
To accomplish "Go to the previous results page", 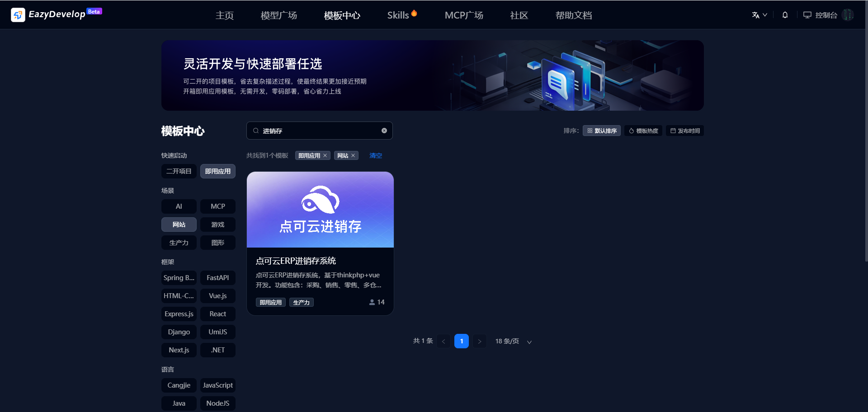I will (x=443, y=341).
